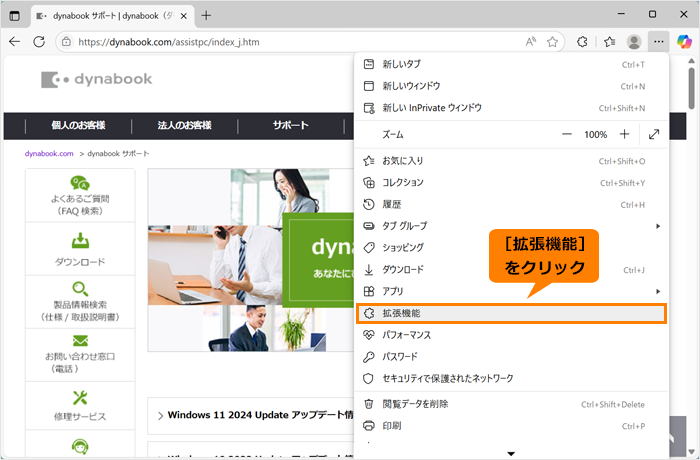Open the profile avatar icon

click(x=634, y=42)
